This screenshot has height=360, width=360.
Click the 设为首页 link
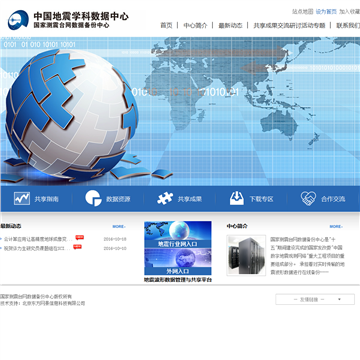click(326, 12)
